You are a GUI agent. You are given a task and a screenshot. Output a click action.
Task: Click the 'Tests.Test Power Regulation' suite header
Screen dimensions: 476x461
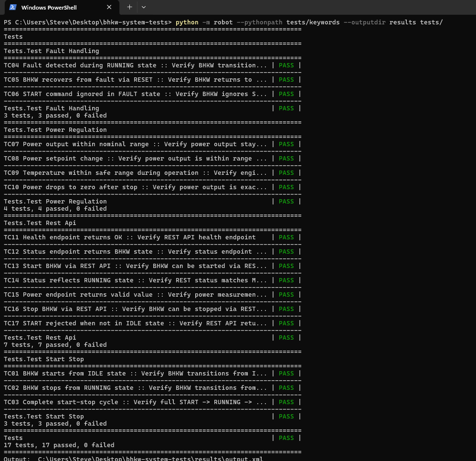[x=55, y=130]
